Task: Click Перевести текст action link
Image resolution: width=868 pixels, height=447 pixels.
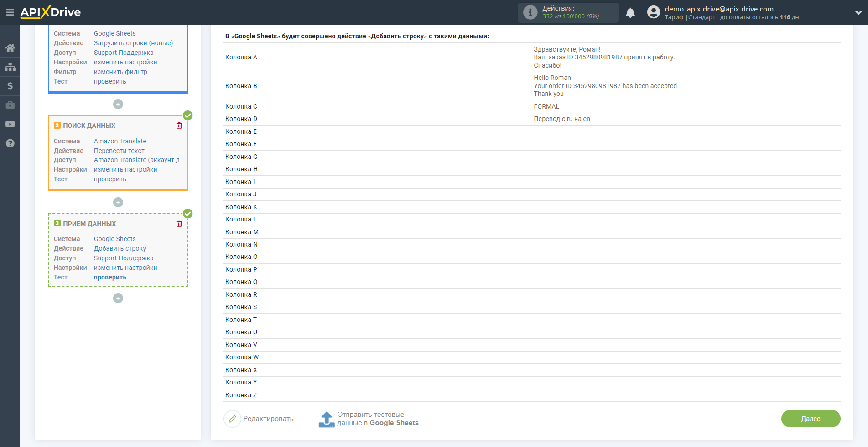Action: click(x=119, y=151)
